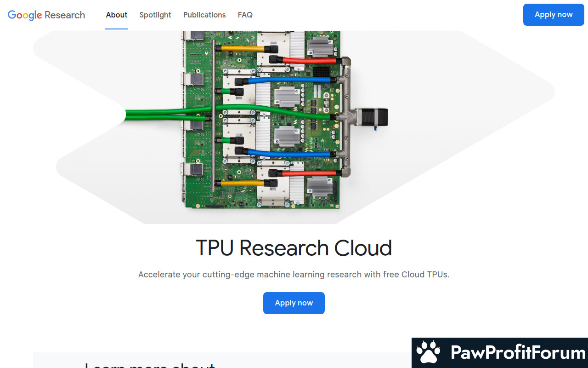Open the FAQ tab
Image resolution: width=588 pixels, height=368 pixels.
click(245, 15)
